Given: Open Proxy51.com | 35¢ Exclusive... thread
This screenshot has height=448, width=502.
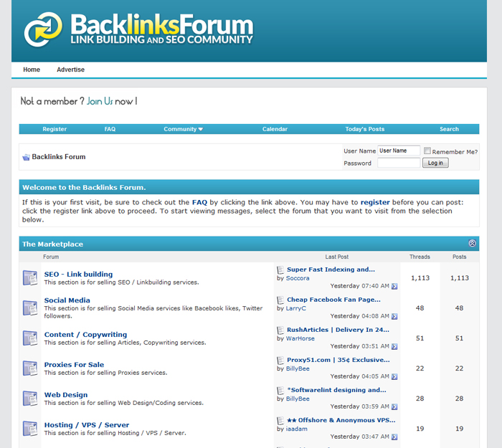Looking at the screenshot, I should (338, 360).
